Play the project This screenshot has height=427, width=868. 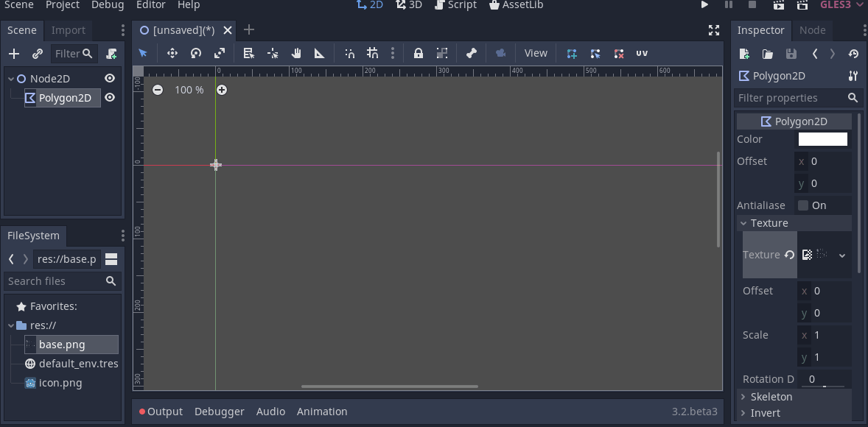tap(704, 5)
